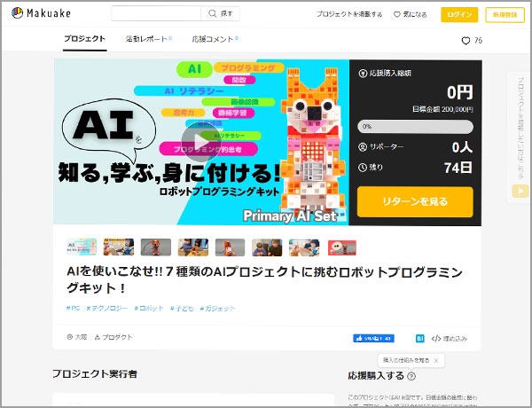Viewport: 532px width, 408px height.
Task: Select the first gallery thumbnail
Action: tap(81, 247)
